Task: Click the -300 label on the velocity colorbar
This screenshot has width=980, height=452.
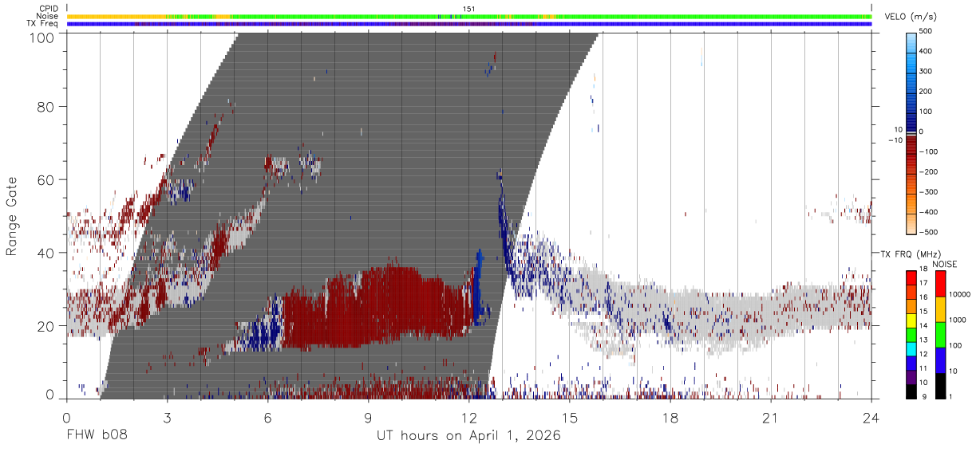Action: point(929,192)
